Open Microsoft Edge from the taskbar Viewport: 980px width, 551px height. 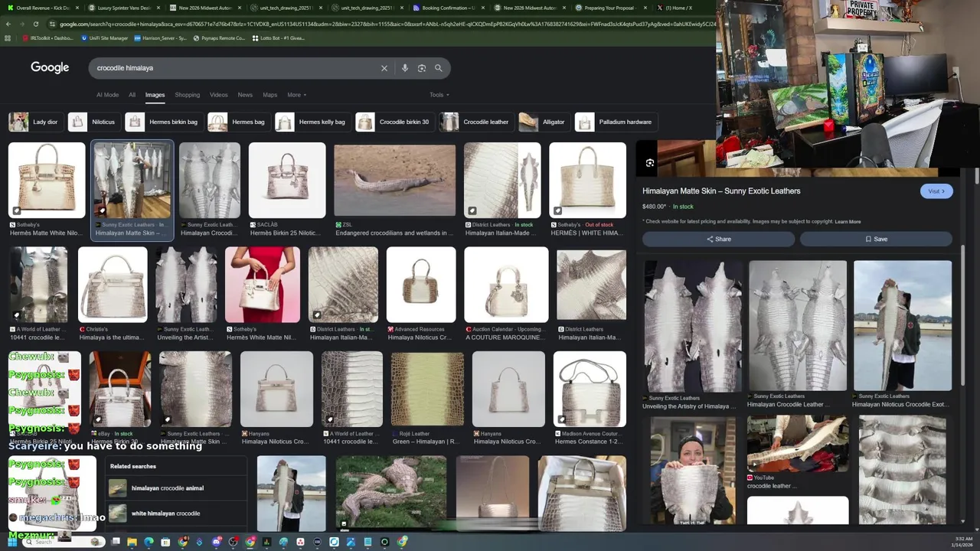coord(149,542)
